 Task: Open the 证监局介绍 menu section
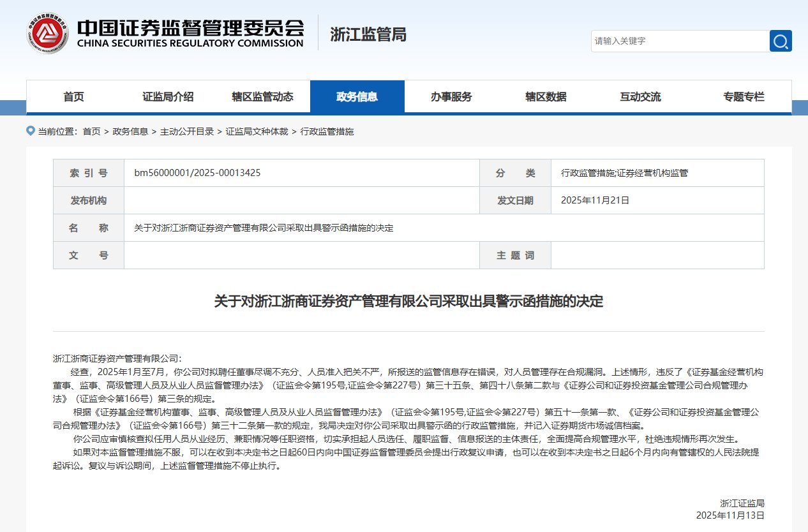pos(168,96)
